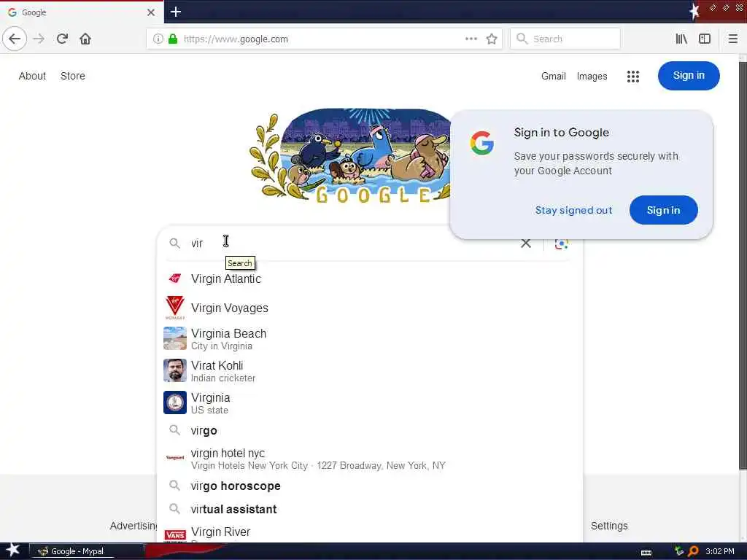This screenshot has width=747, height=560.
Task: Open the page actions three-dot menu
Action: 471,39
